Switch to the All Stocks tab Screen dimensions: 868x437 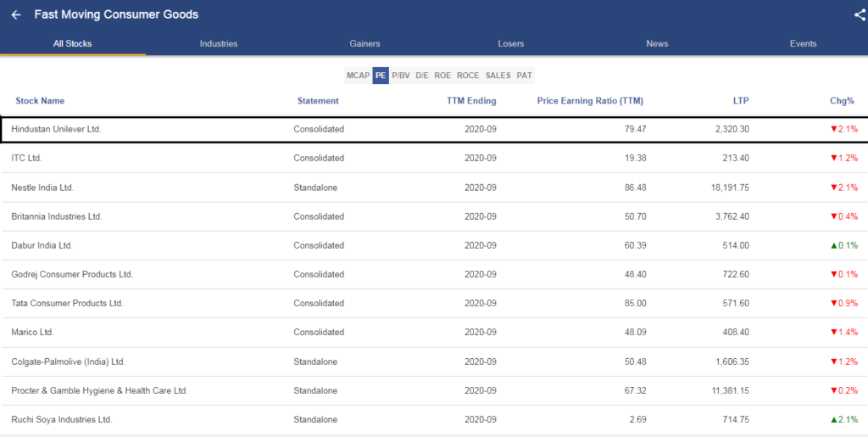(x=73, y=44)
